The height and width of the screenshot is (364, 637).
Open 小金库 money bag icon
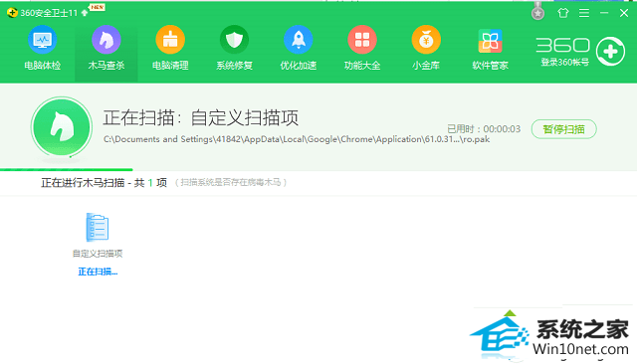(x=426, y=40)
